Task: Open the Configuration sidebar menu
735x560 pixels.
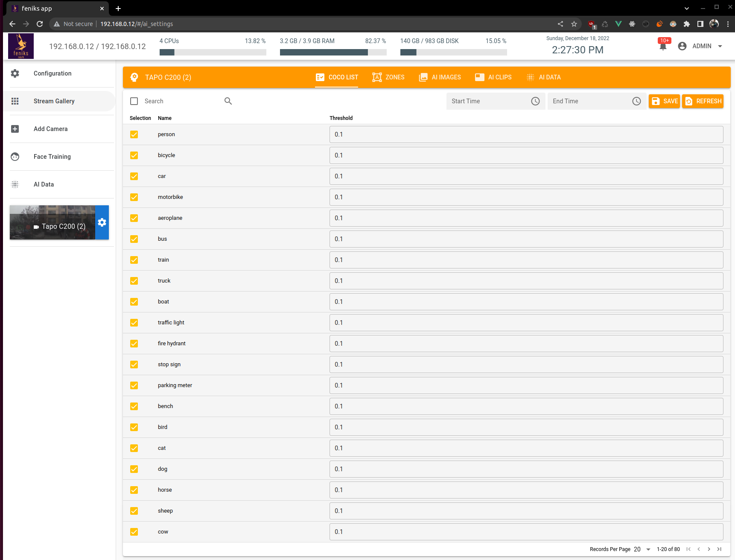Action: (52, 73)
